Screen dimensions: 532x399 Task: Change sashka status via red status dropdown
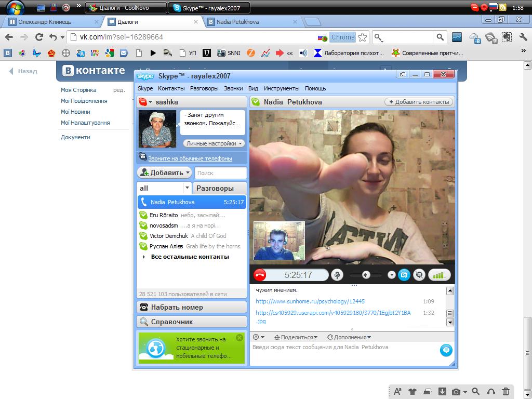(145, 102)
